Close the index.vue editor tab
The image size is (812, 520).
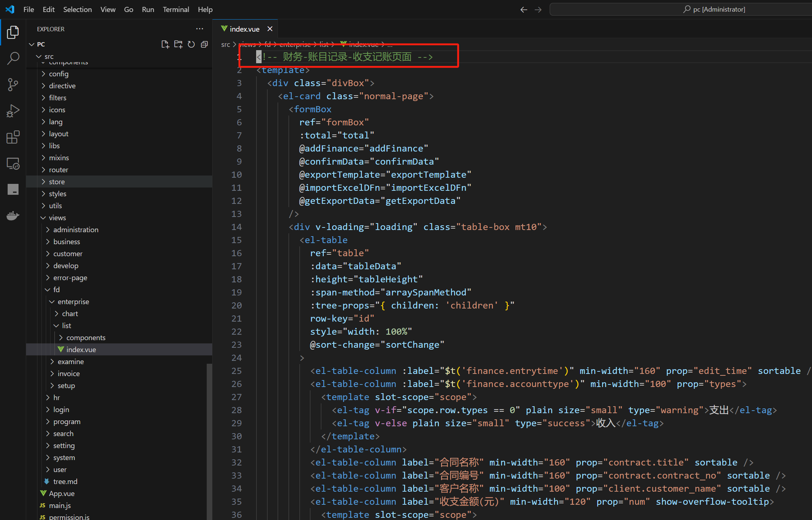[270, 29]
